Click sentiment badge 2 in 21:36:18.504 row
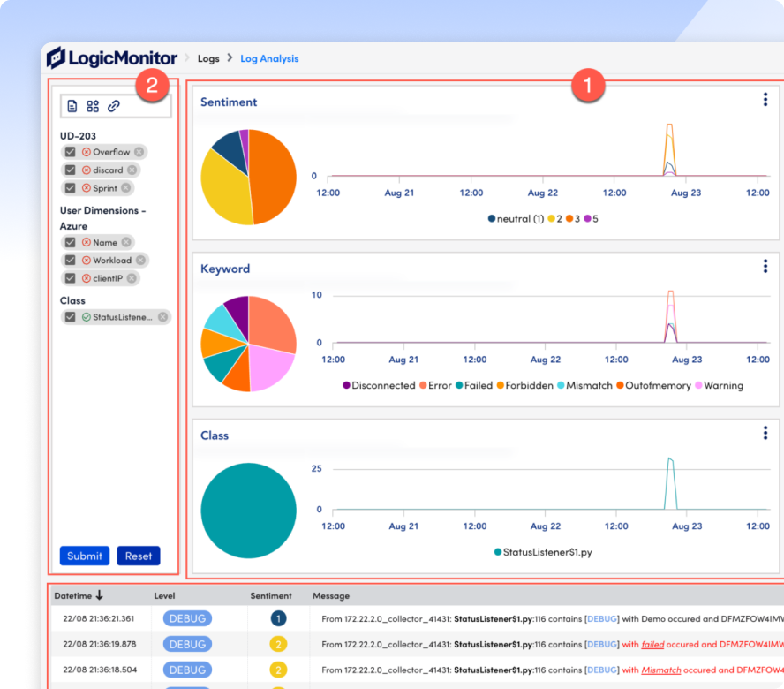Screen dimensions: 784x689 click(x=278, y=670)
